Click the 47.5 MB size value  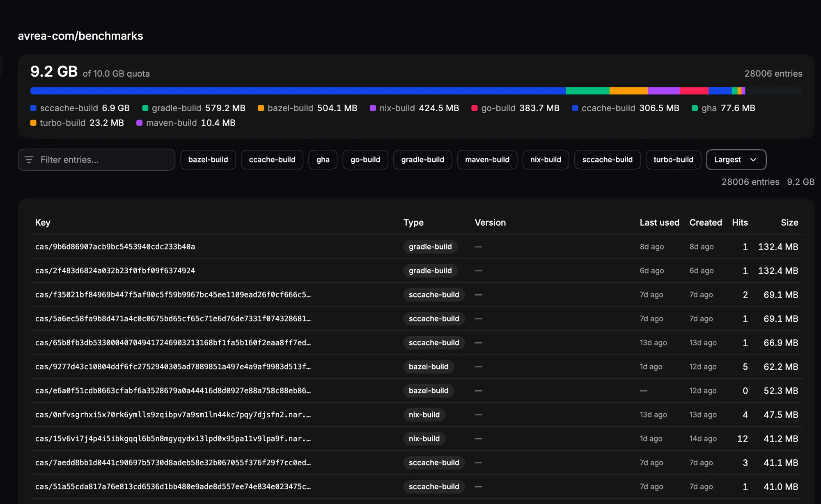click(781, 415)
